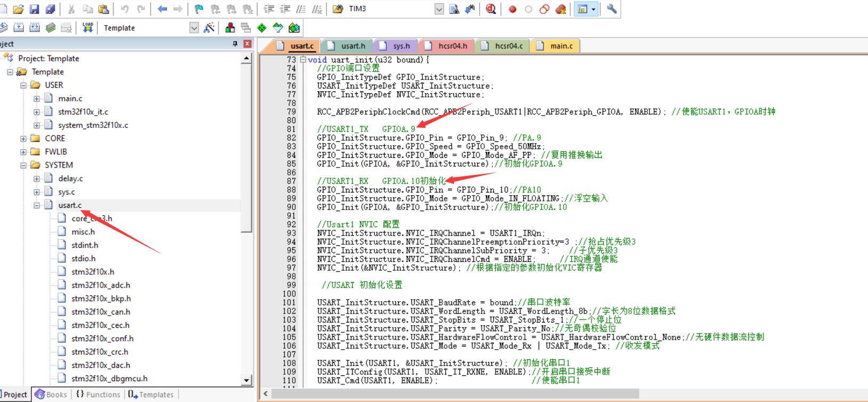Insert a breakpoint with red dot
The image size is (868, 402).
513,9
